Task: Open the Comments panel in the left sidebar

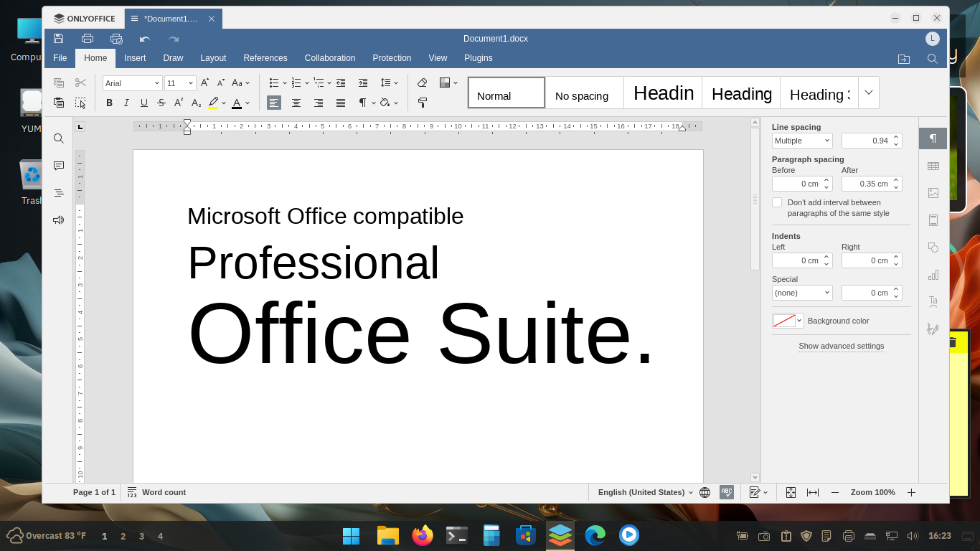Action: (59, 166)
